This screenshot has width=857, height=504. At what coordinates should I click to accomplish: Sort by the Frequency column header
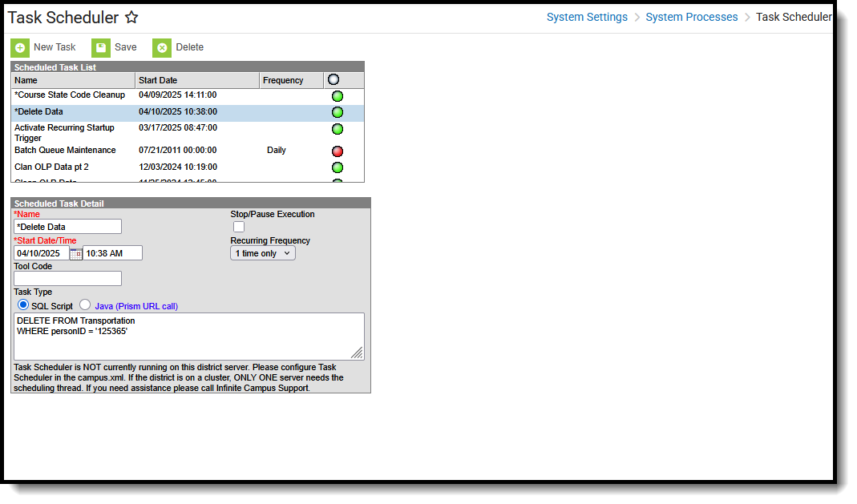pyautogui.click(x=291, y=80)
